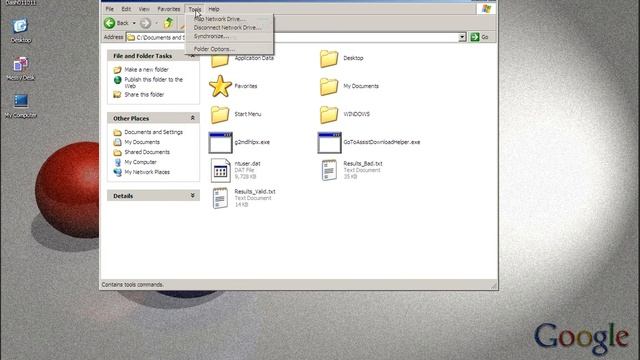Image resolution: width=640 pixels, height=360 pixels.
Task: Open the Edit menu
Action: pos(126,9)
